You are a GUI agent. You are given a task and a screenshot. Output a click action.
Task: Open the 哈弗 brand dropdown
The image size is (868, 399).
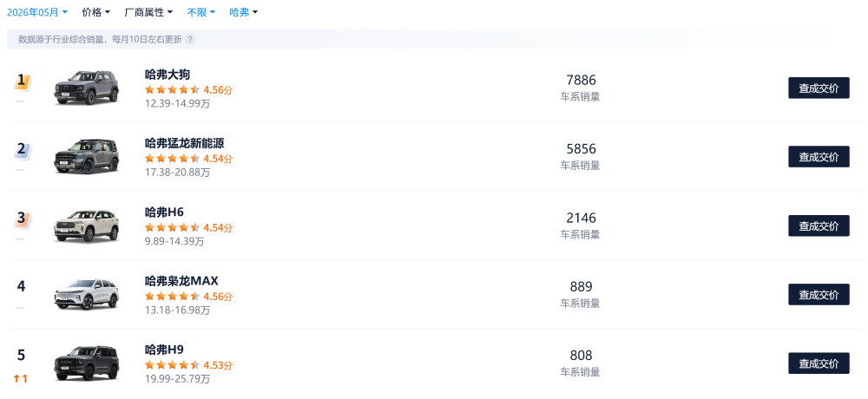[x=244, y=12]
